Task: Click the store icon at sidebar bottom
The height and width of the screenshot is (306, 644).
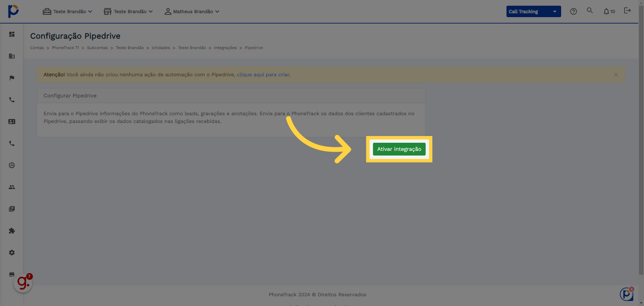Action: pos(12,274)
